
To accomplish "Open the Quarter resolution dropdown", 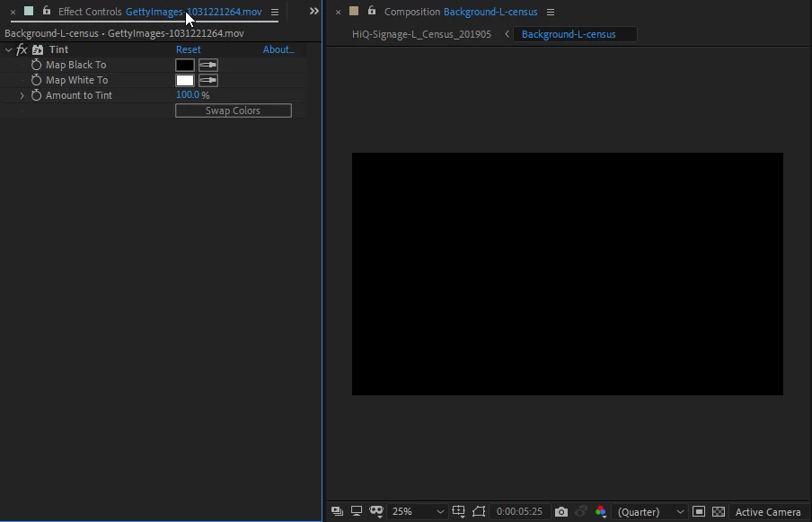I will (x=650, y=511).
